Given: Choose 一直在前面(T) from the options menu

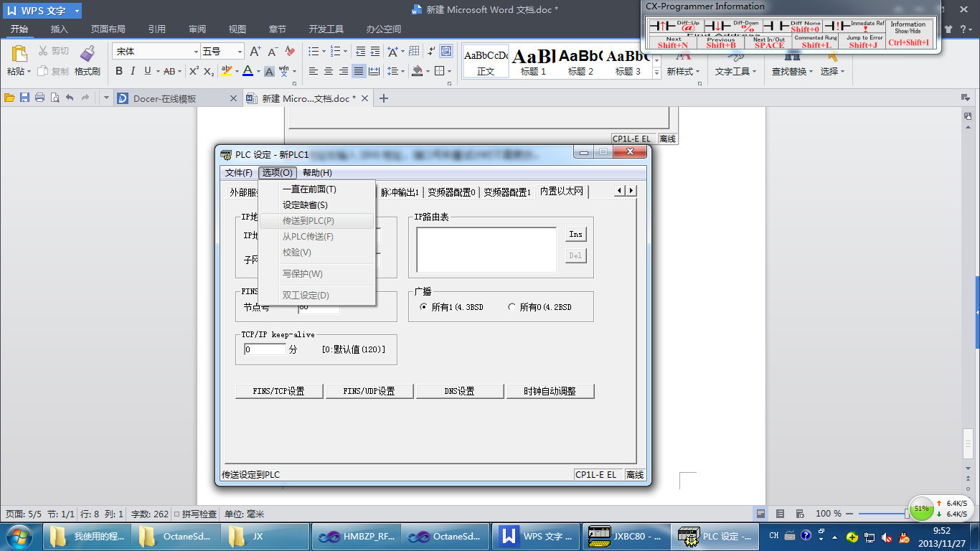Looking at the screenshot, I should [308, 189].
